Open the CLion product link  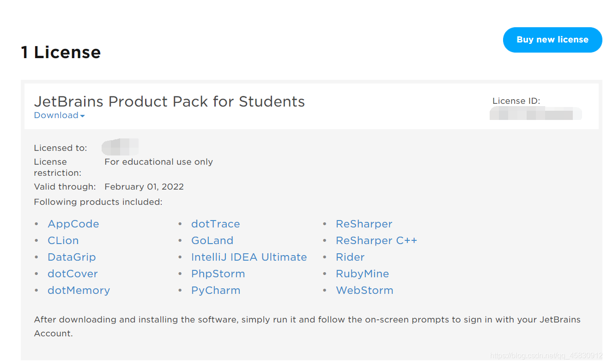[63, 241]
